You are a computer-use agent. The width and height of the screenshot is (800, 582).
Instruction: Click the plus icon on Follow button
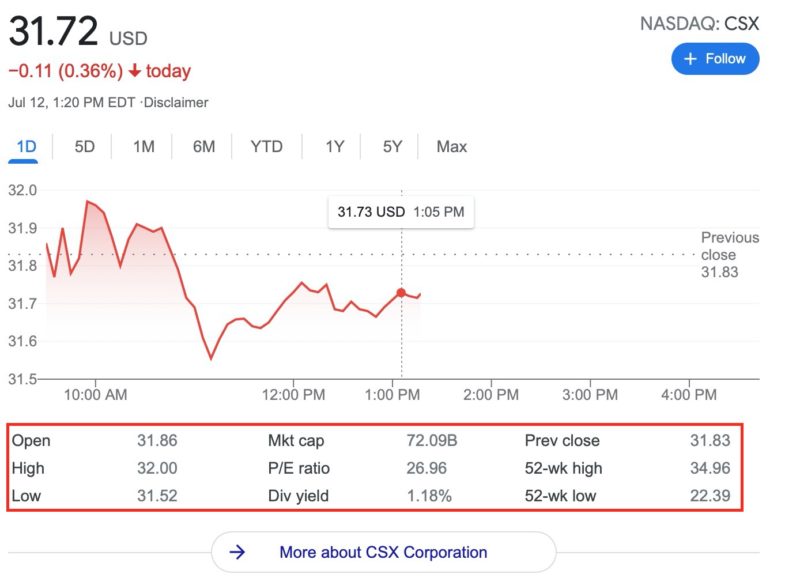[x=690, y=59]
